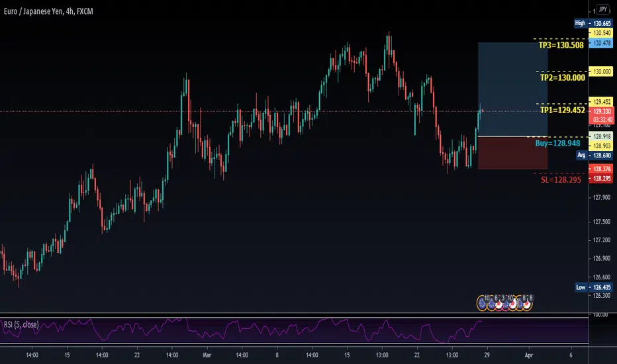Select the TP1=129.452 text label
617x364 pixels.
[x=562, y=110]
